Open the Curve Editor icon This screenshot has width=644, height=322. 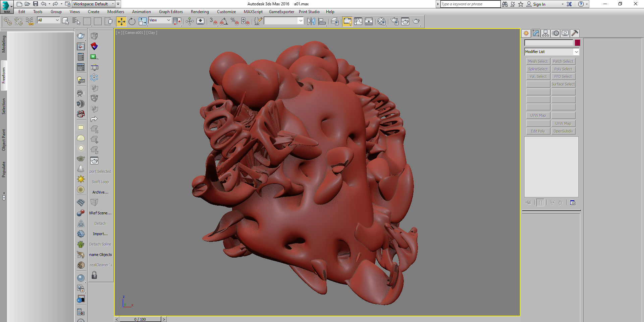[358, 21]
